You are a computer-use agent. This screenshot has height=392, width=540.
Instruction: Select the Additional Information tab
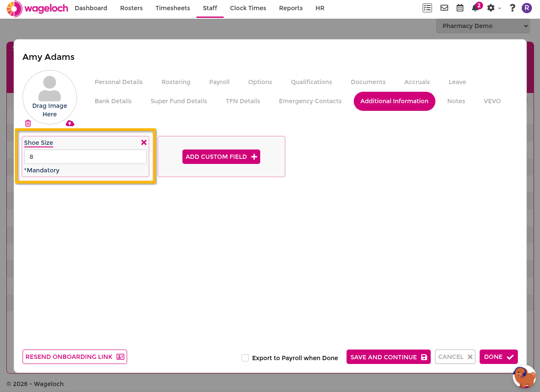[x=395, y=101]
